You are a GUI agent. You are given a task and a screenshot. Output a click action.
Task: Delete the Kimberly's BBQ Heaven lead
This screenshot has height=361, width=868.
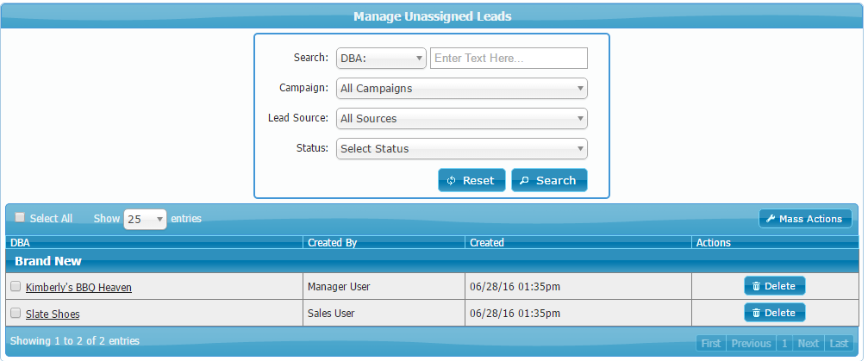[774, 286]
